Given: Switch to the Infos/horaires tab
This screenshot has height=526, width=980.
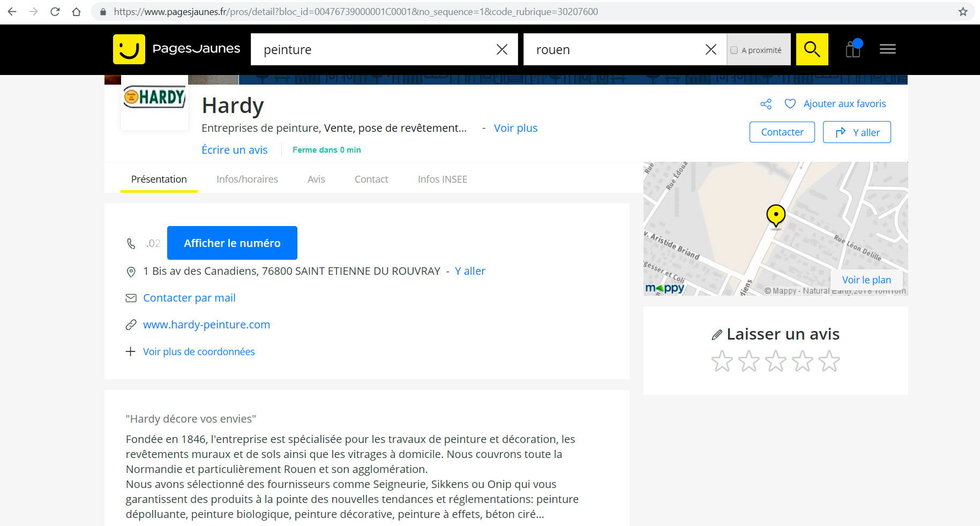Looking at the screenshot, I should click(247, 179).
